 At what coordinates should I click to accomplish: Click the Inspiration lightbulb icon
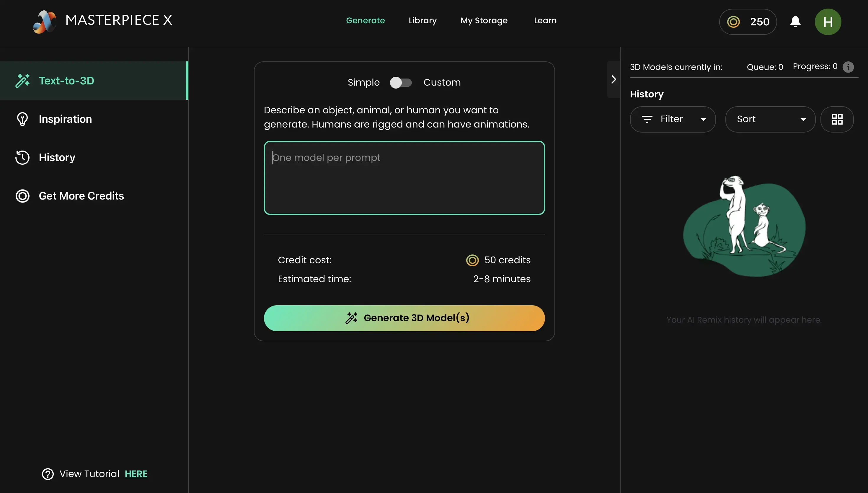tap(22, 119)
